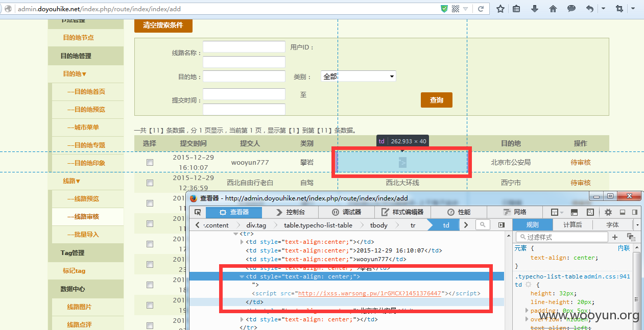Image resolution: width=644 pixels, height=330 pixels.
Task: Dock devtools to bottom of browser
Action: click(623, 212)
